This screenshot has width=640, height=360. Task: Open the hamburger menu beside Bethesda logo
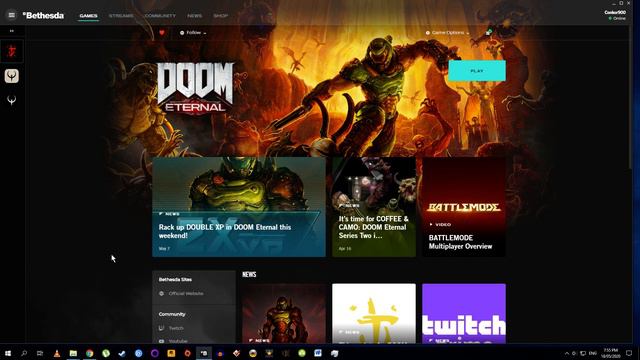pos(11,15)
